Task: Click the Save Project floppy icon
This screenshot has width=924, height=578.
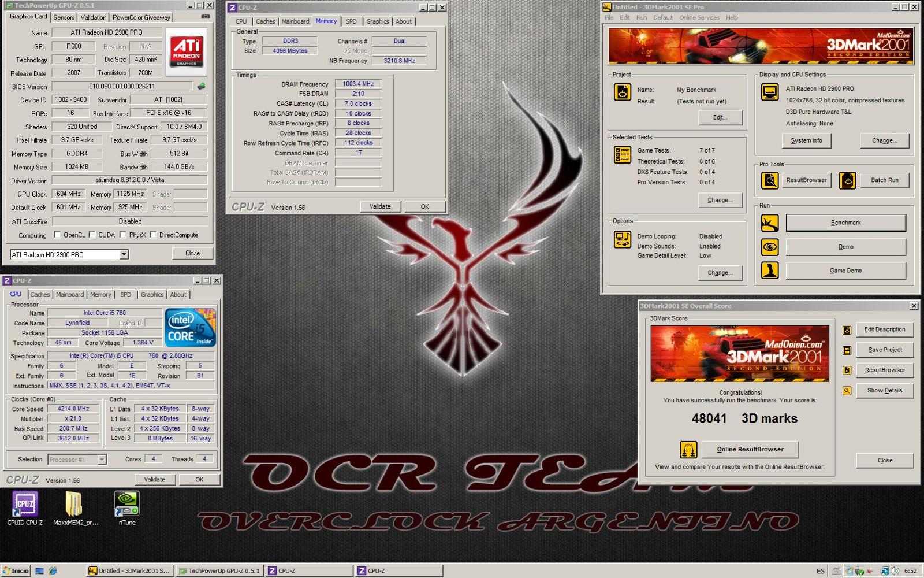Action: 847,350
